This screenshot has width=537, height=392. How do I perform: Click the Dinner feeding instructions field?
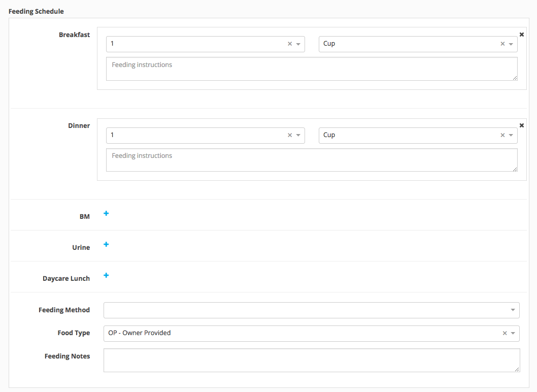(311, 160)
